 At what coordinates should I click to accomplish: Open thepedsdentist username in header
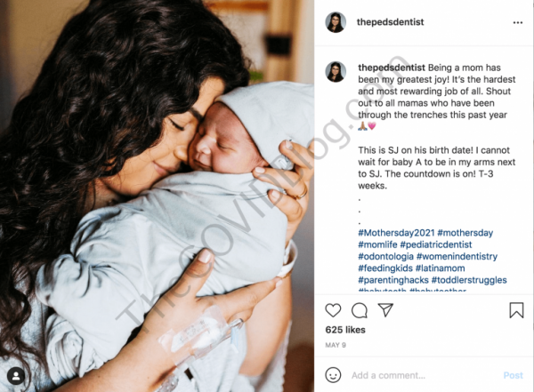tap(391, 22)
